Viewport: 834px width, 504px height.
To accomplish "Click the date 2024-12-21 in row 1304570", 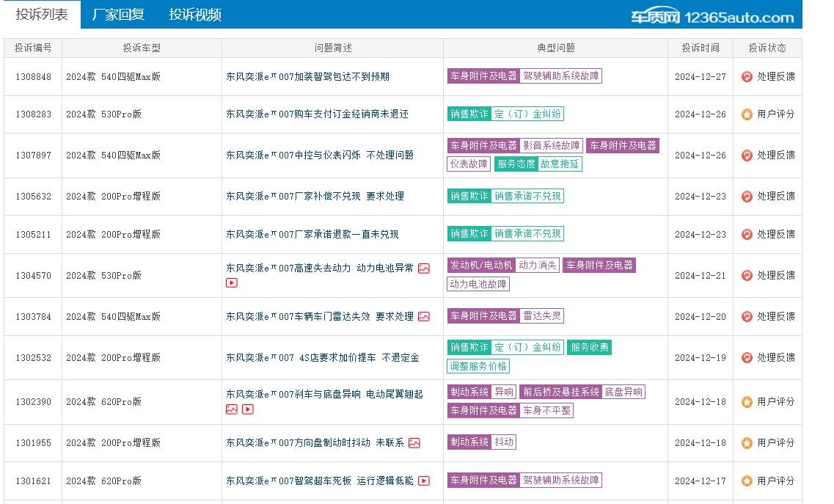I will pos(701,275).
